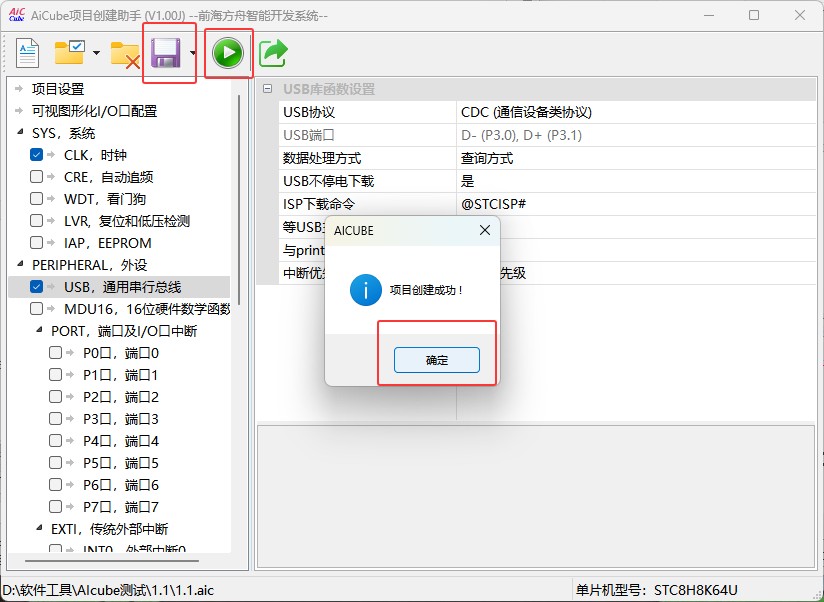The height and width of the screenshot is (602, 824).
Task: Click the USB协议 property label
Action: (309, 112)
